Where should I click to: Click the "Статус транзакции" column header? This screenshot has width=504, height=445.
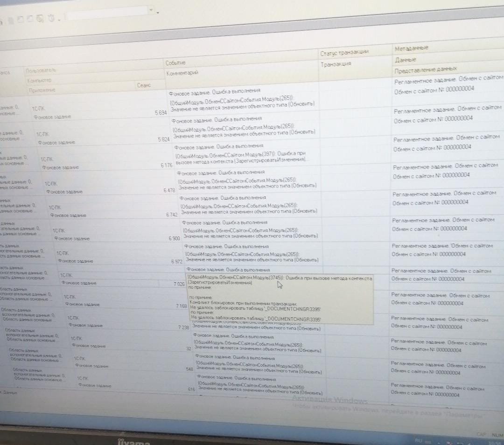(344, 53)
